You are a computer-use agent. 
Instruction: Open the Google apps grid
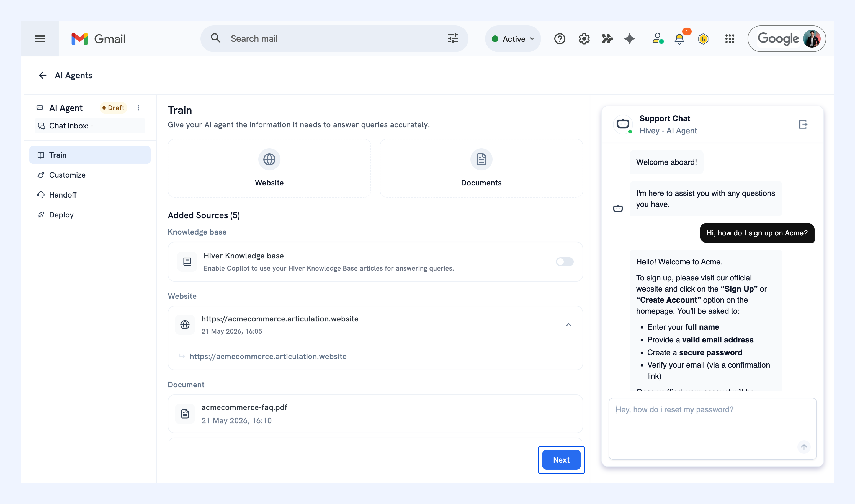(x=730, y=39)
